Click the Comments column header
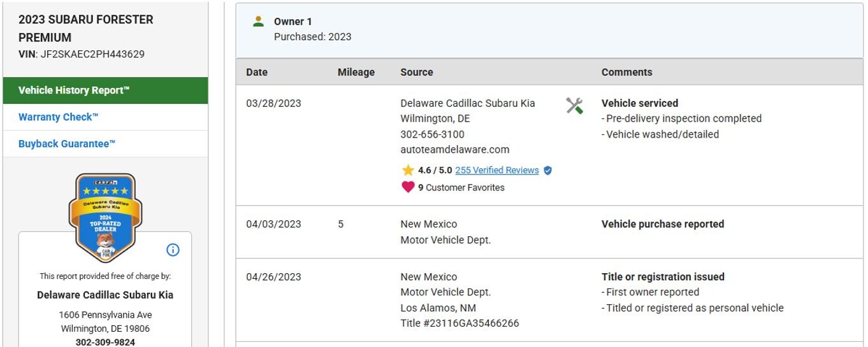 coord(626,72)
